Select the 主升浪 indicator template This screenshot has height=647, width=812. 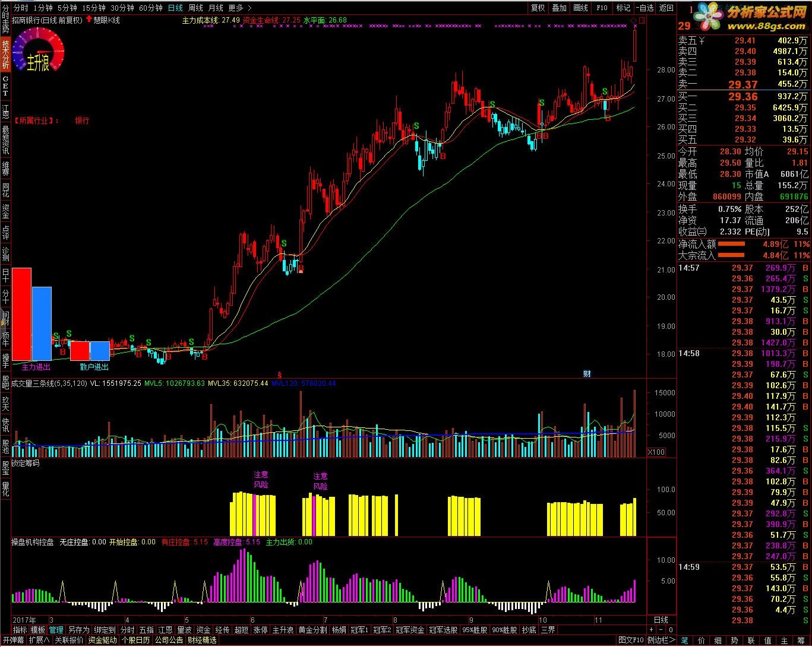click(x=283, y=630)
